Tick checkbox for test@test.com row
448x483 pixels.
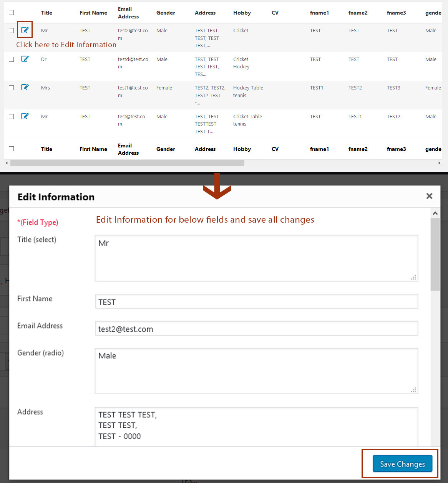coord(12,116)
